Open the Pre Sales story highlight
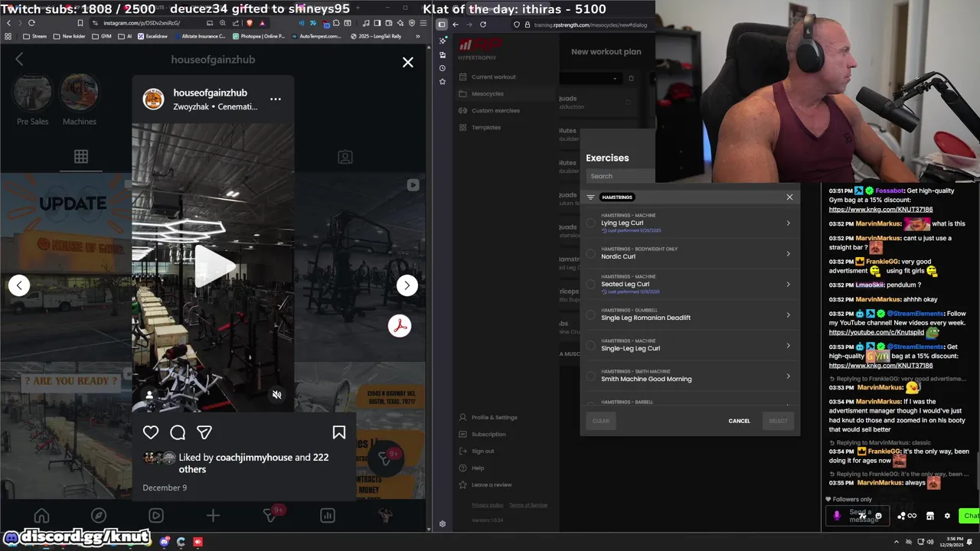Screen dimensions: 980x551 tap(32, 93)
